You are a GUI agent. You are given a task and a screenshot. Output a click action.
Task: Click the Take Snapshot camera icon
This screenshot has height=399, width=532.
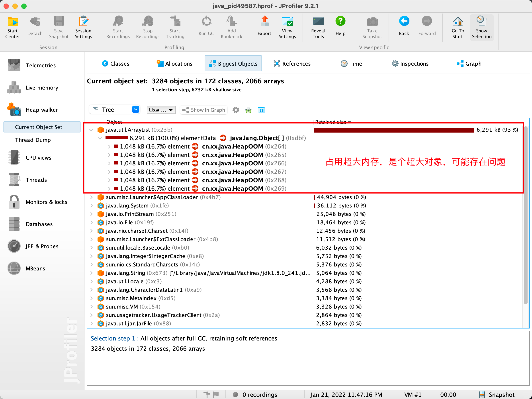(x=372, y=22)
